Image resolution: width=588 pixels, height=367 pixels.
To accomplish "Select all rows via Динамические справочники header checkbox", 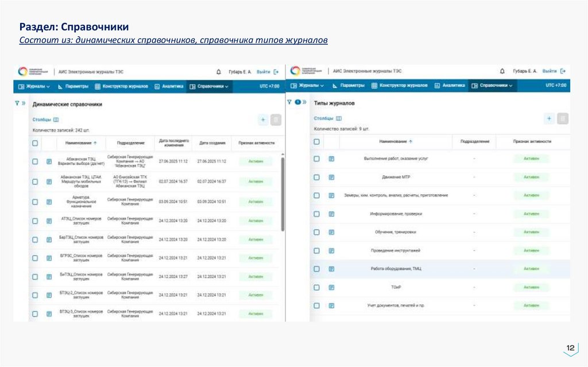I will [35, 143].
